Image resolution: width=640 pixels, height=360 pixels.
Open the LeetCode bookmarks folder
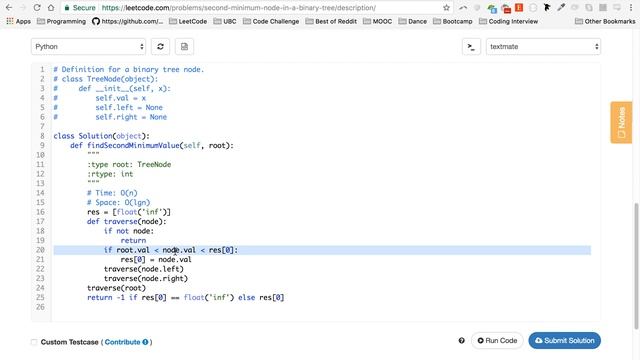[188, 21]
